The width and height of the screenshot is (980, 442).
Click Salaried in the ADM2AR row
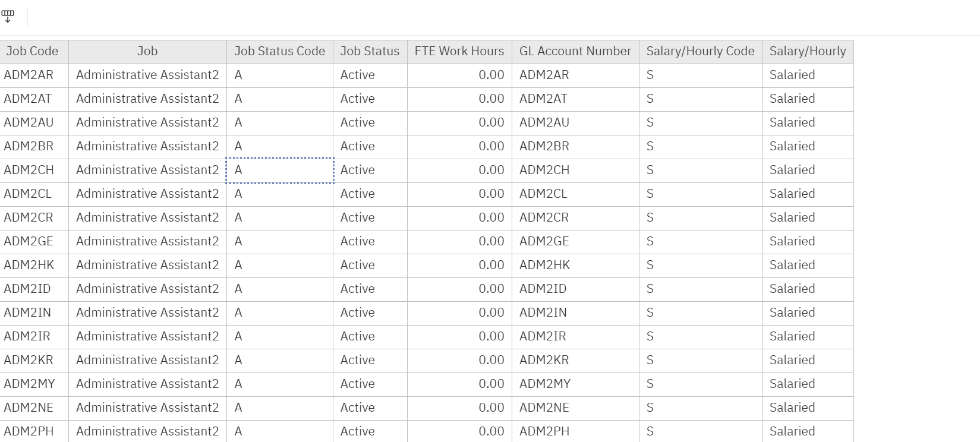[808, 75]
